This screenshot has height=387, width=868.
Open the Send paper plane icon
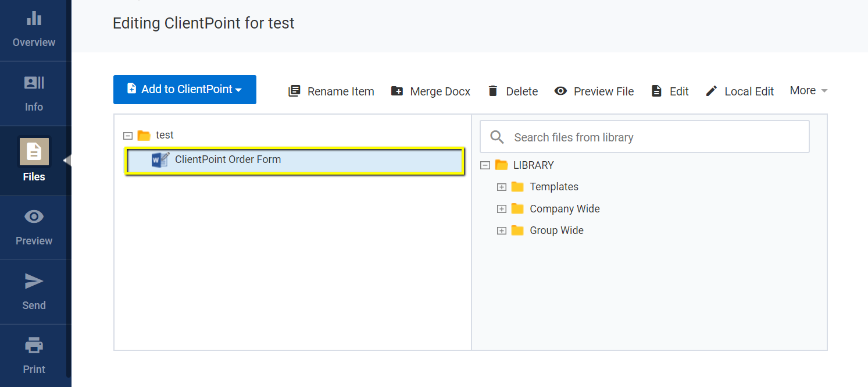tap(34, 282)
